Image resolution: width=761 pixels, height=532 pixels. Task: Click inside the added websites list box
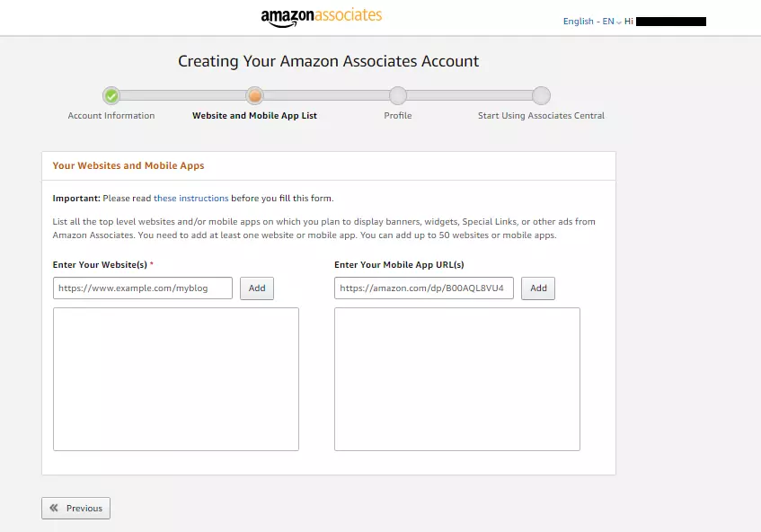point(176,379)
